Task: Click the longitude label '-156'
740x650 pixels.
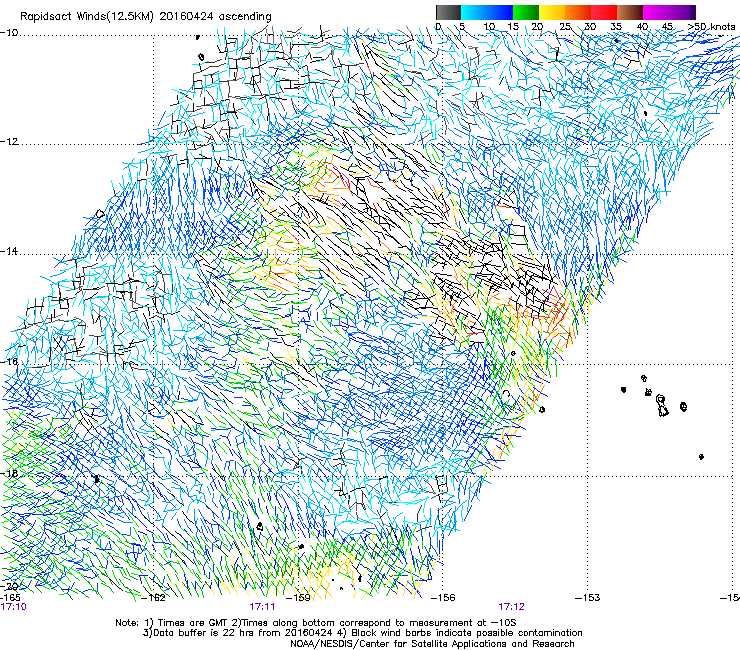Action: (443, 598)
